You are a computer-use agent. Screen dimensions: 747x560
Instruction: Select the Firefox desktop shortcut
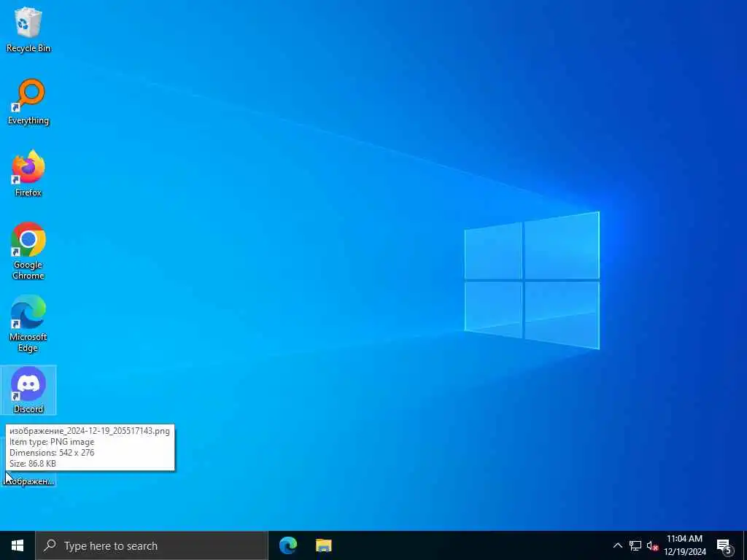coord(28,174)
